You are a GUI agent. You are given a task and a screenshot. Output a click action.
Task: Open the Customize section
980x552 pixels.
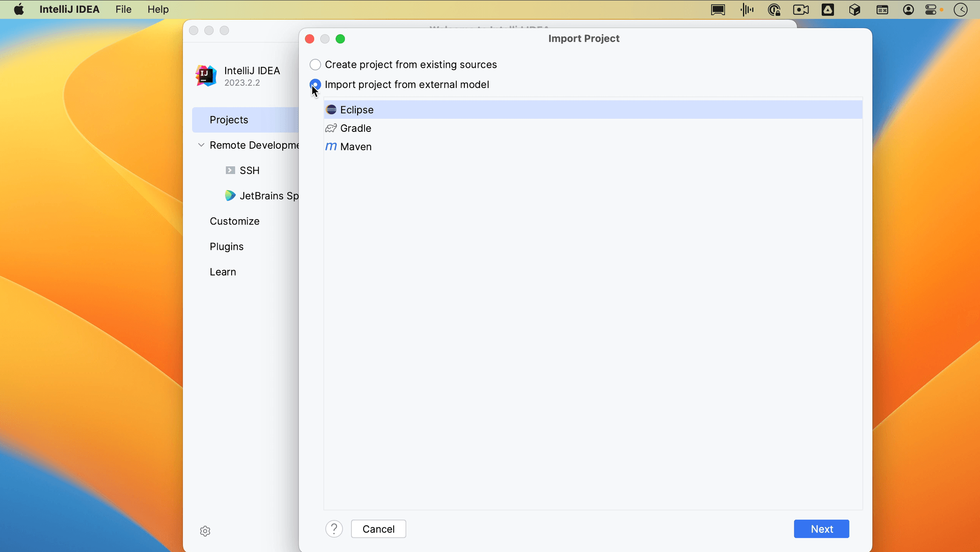tap(234, 221)
